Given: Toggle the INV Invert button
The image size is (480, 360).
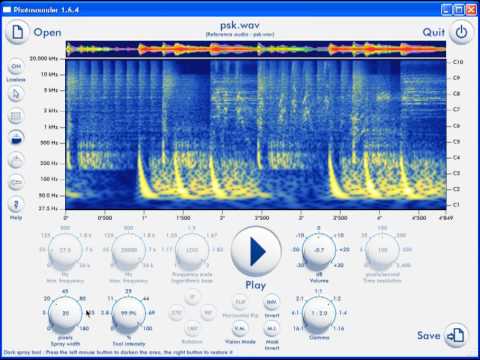Looking at the screenshot, I should (272, 302).
